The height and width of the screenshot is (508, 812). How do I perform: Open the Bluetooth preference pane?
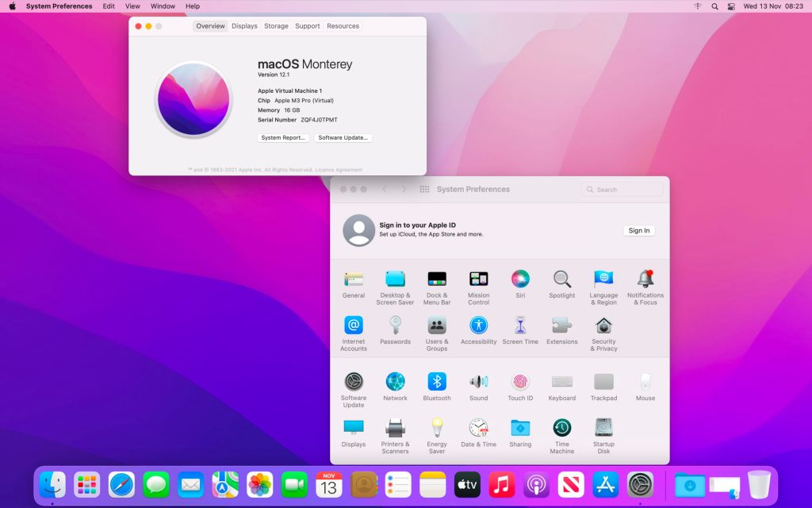point(437,383)
